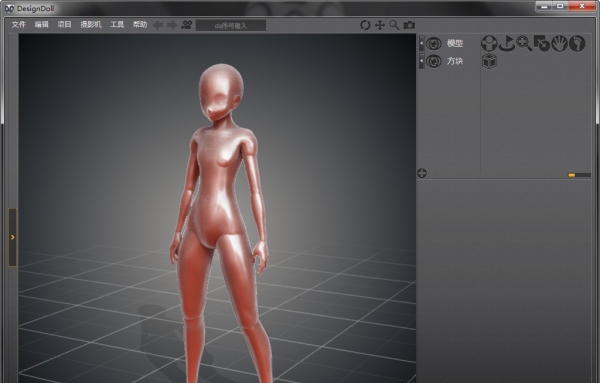Expand the 方块 row arrow
Screen dimensions: 600x383
421,61
